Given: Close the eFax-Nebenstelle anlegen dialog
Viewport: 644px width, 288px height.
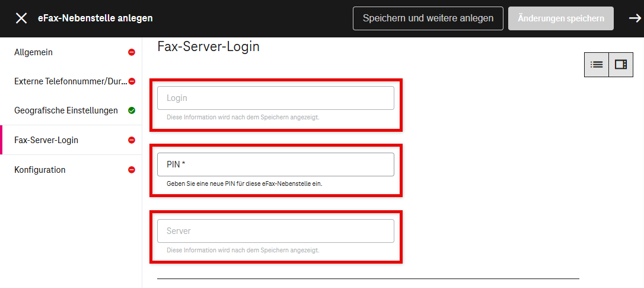Looking at the screenshot, I should tap(21, 18).
